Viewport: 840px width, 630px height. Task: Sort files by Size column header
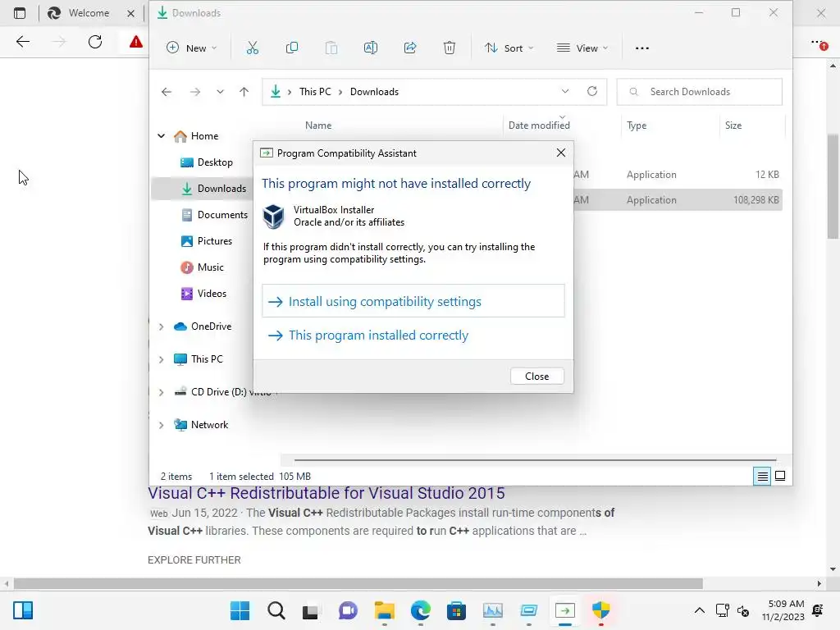tap(733, 126)
